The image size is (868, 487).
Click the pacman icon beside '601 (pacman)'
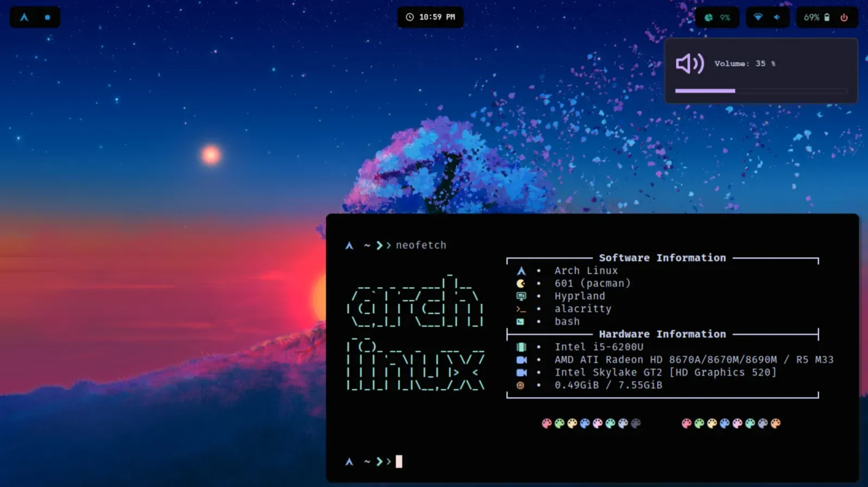(521, 283)
